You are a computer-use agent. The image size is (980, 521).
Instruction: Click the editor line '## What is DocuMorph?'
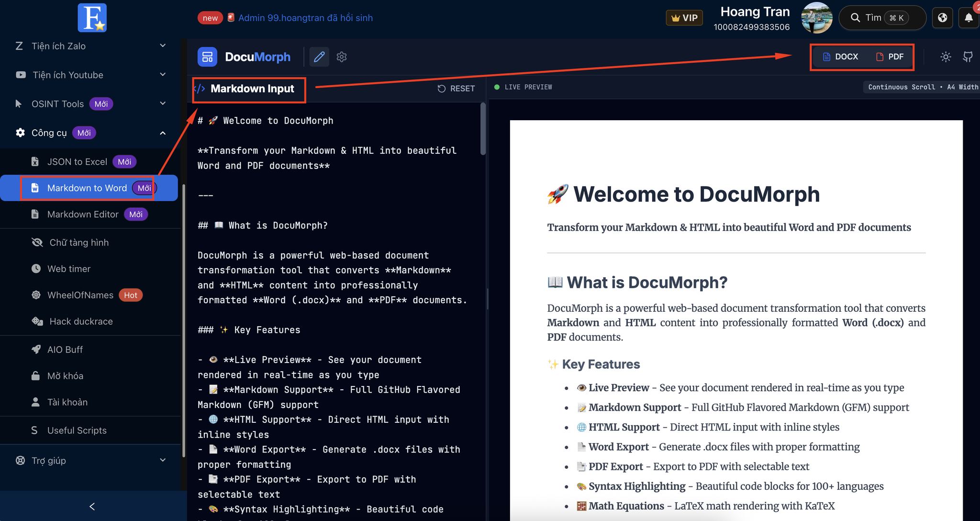pyautogui.click(x=263, y=226)
